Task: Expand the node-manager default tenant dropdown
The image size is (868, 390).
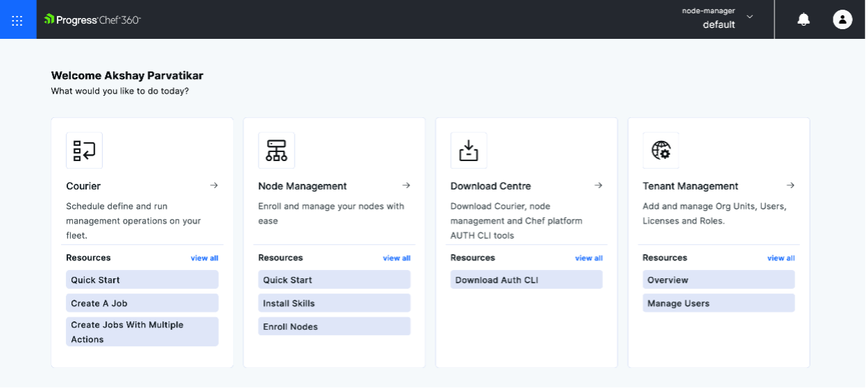Action: pos(749,17)
